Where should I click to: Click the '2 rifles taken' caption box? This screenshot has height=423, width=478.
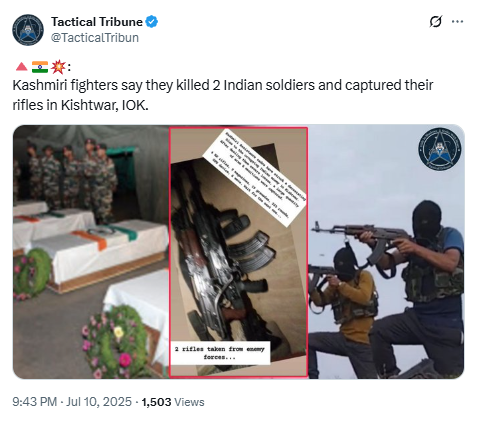coord(220,353)
